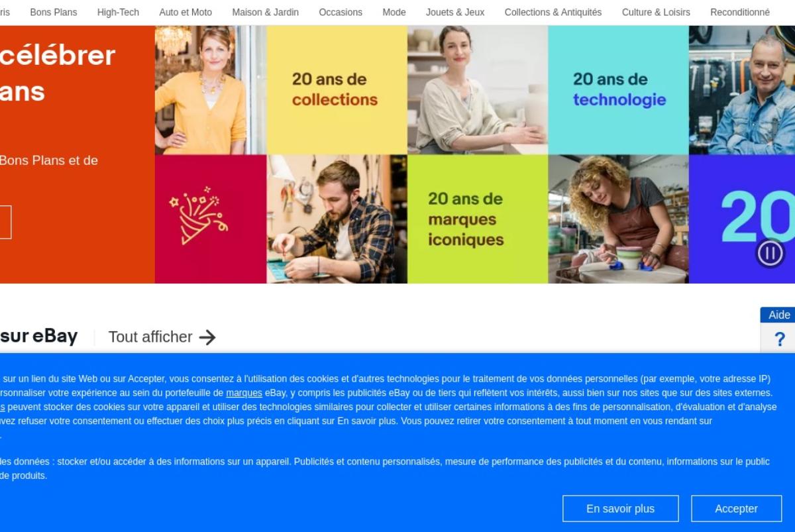Image resolution: width=795 pixels, height=532 pixels.
Task: Open Culture & Loisirs category
Action: click(656, 12)
